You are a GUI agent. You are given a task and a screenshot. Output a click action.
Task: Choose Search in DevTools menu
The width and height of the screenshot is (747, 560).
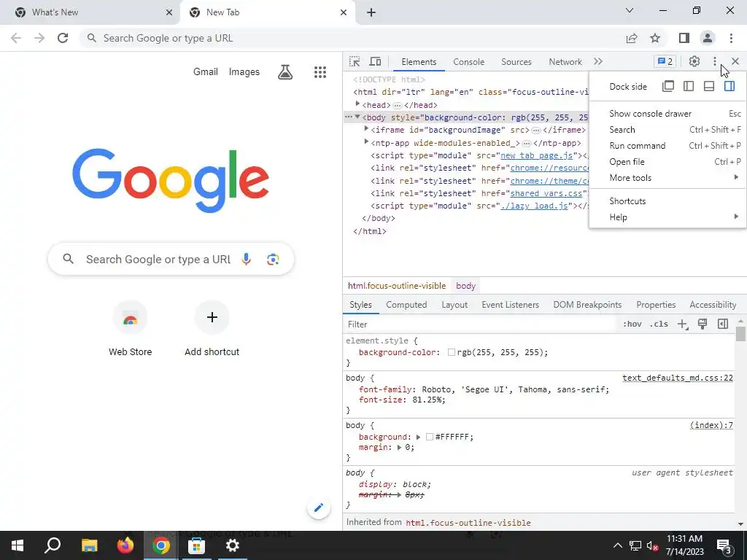coord(668,130)
